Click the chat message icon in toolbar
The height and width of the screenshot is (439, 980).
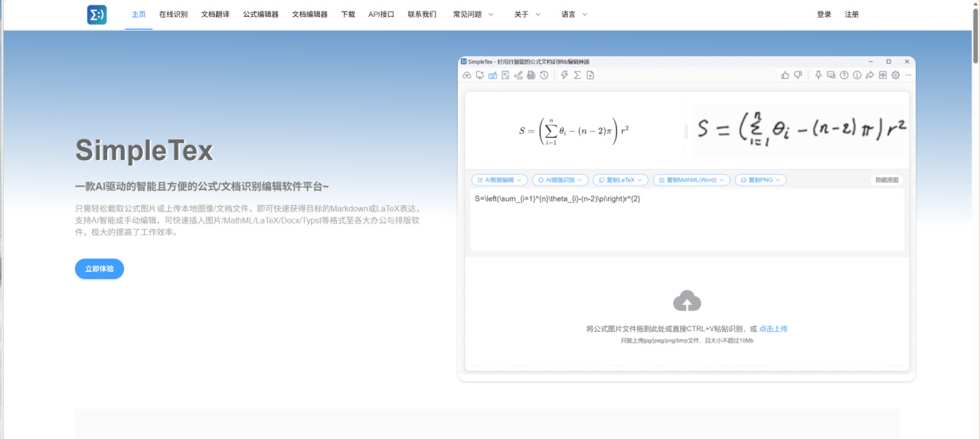tap(831, 75)
